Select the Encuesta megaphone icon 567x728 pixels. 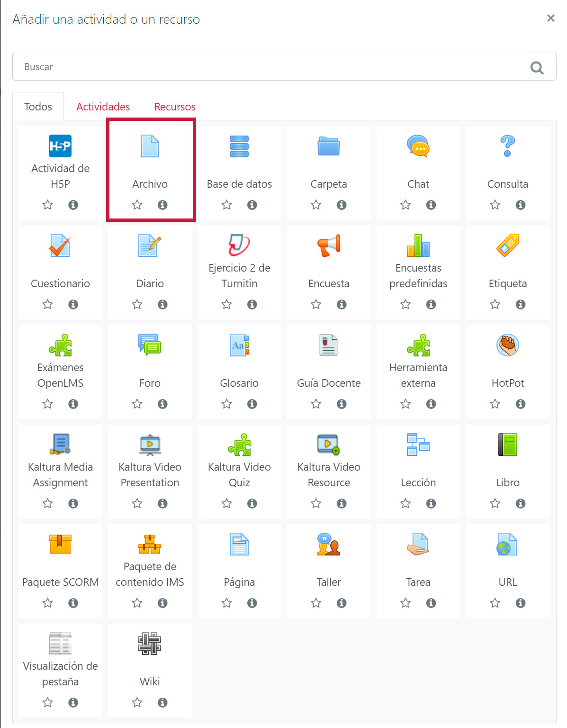[x=329, y=246]
